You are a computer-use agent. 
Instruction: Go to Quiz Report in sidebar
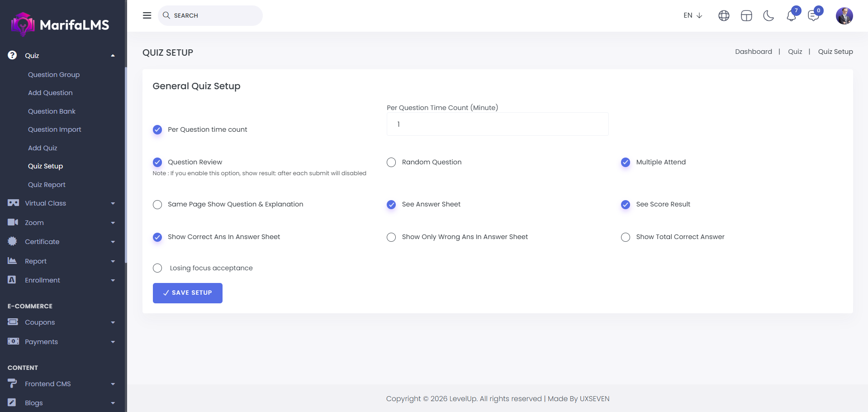[x=47, y=185]
